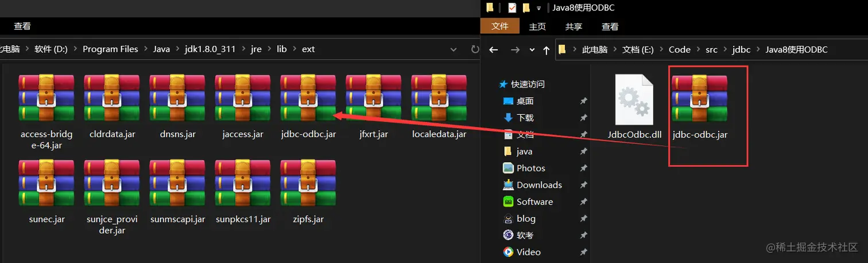868x263 pixels.
Task: Select zipfs.jar archive icon
Action: pos(308,183)
